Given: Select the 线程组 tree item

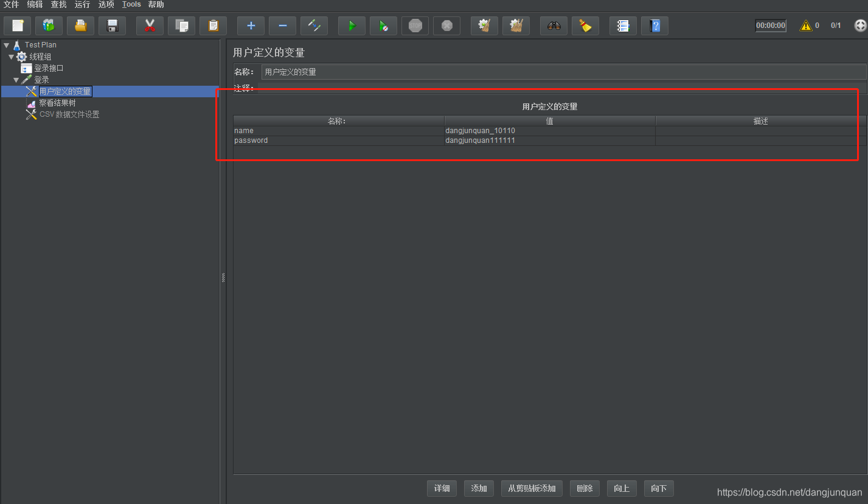Looking at the screenshot, I should point(40,57).
